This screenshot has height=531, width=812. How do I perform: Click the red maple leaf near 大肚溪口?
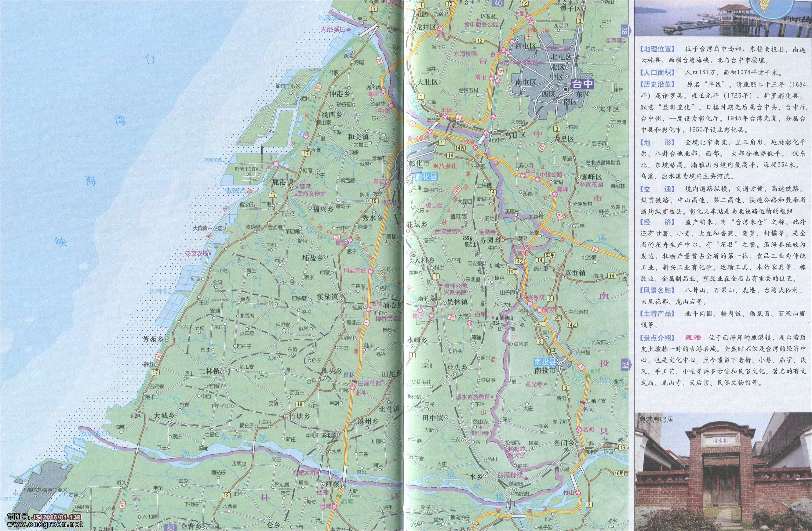tap(349, 30)
